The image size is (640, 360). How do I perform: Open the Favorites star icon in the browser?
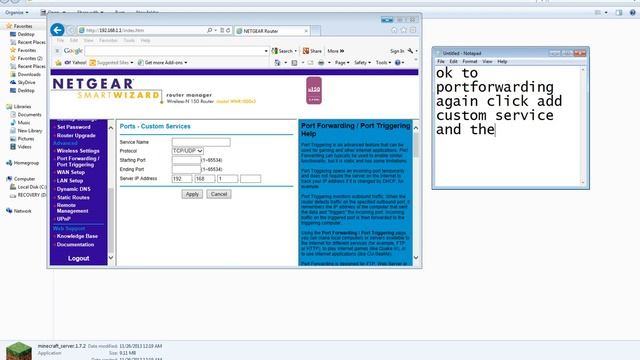403,30
